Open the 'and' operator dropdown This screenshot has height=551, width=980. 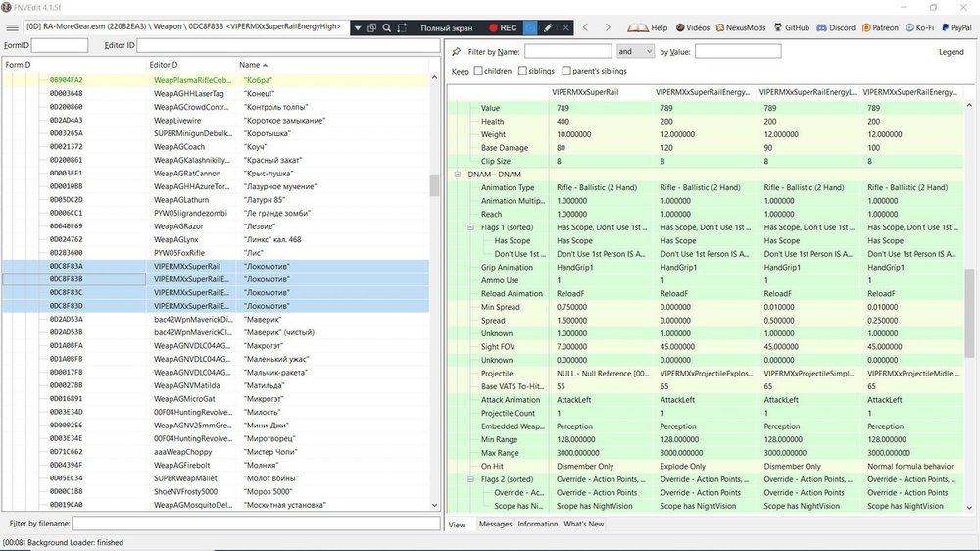click(x=635, y=51)
